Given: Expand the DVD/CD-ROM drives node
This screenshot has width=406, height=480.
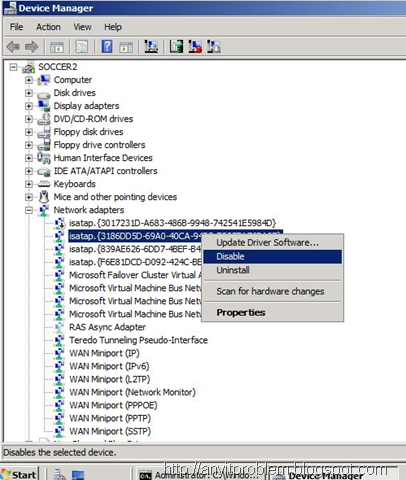Looking at the screenshot, I should (x=29, y=119).
